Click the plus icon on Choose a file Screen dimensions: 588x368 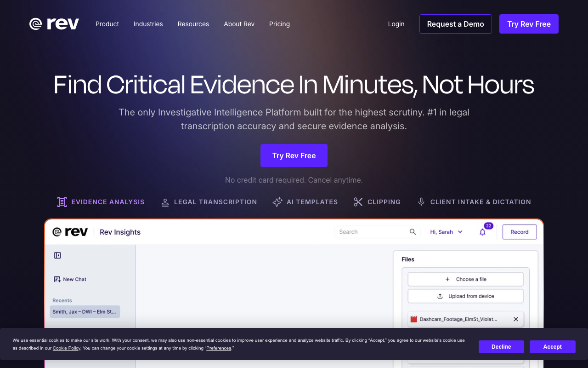pyautogui.click(x=447, y=279)
